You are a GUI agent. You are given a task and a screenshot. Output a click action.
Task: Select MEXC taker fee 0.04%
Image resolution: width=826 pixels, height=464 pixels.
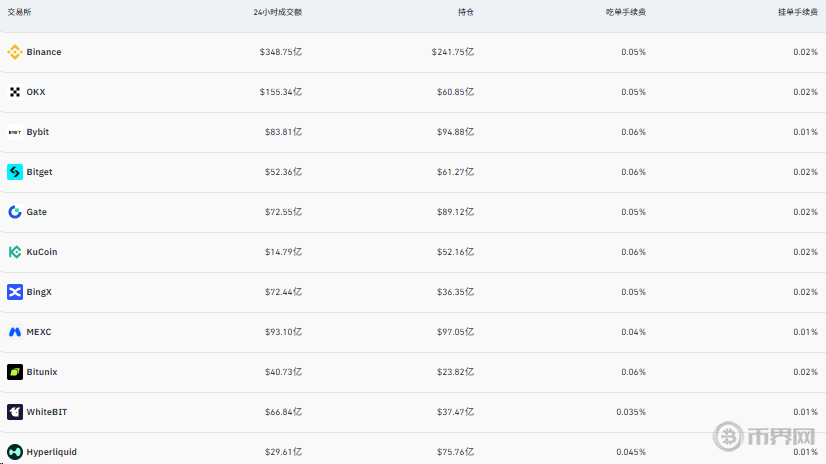(x=633, y=332)
